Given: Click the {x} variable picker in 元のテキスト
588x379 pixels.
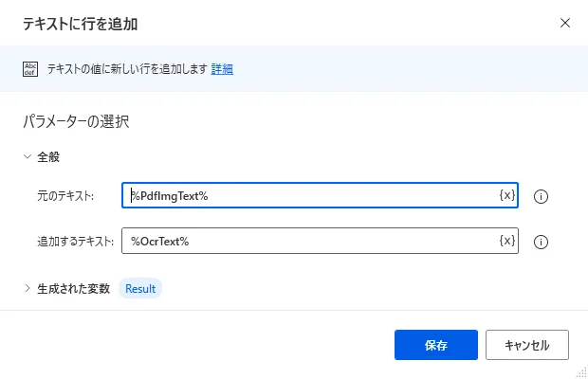Looking at the screenshot, I should [506, 195].
